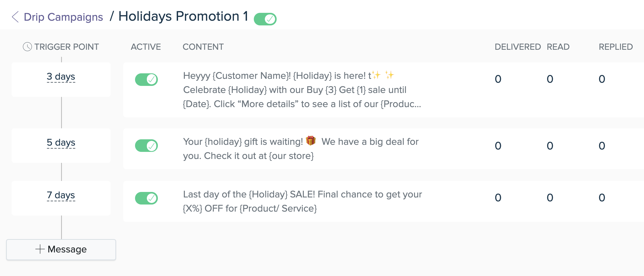644x276 pixels.
Task: Edit the 7 days trigger delay
Action: click(x=61, y=195)
